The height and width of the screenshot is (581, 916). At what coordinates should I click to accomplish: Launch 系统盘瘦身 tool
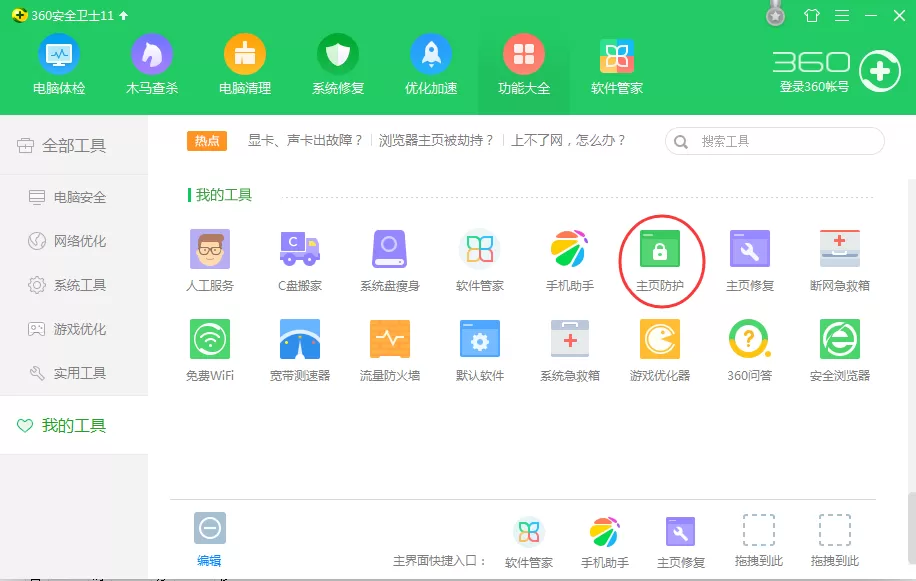[x=390, y=260]
